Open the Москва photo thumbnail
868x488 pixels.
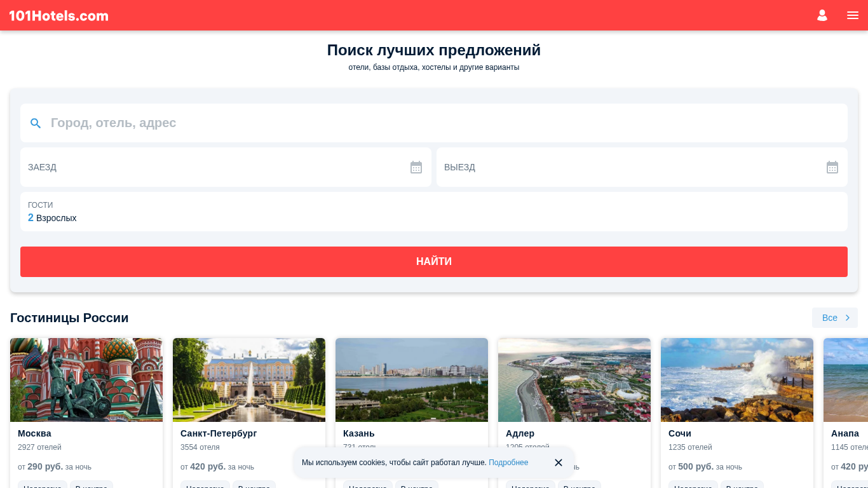[86, 380]
